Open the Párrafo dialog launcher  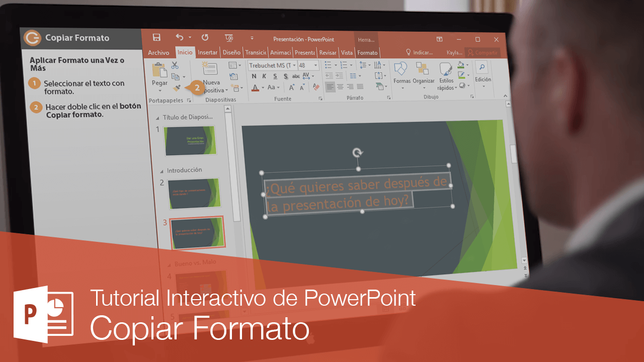[x=389, y=98]
